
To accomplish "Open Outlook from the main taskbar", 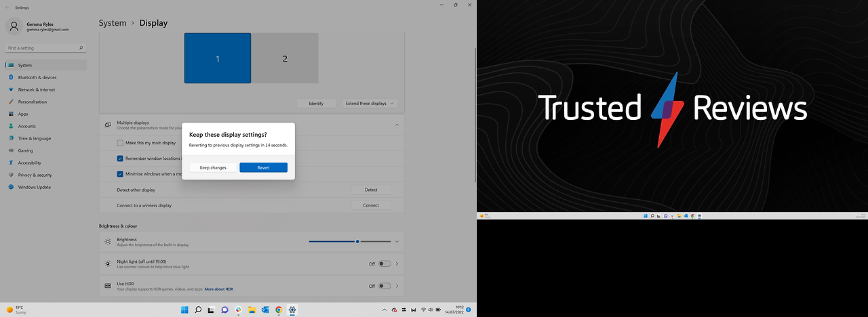I will 265,310.
